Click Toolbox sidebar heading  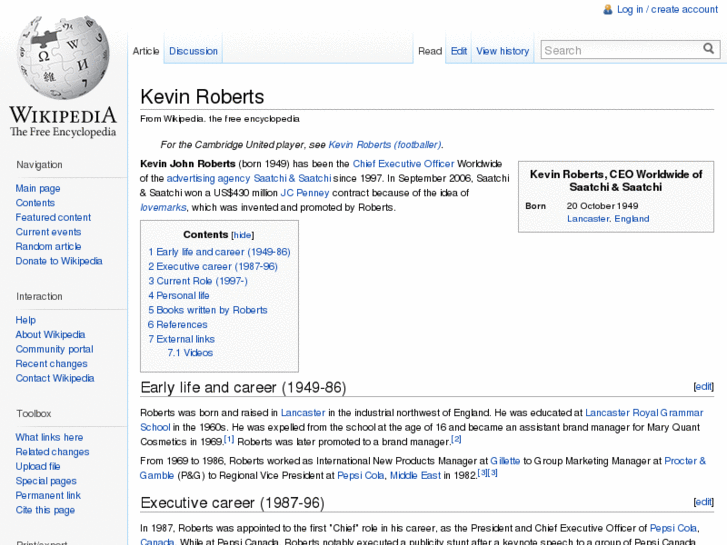(34, 414)
